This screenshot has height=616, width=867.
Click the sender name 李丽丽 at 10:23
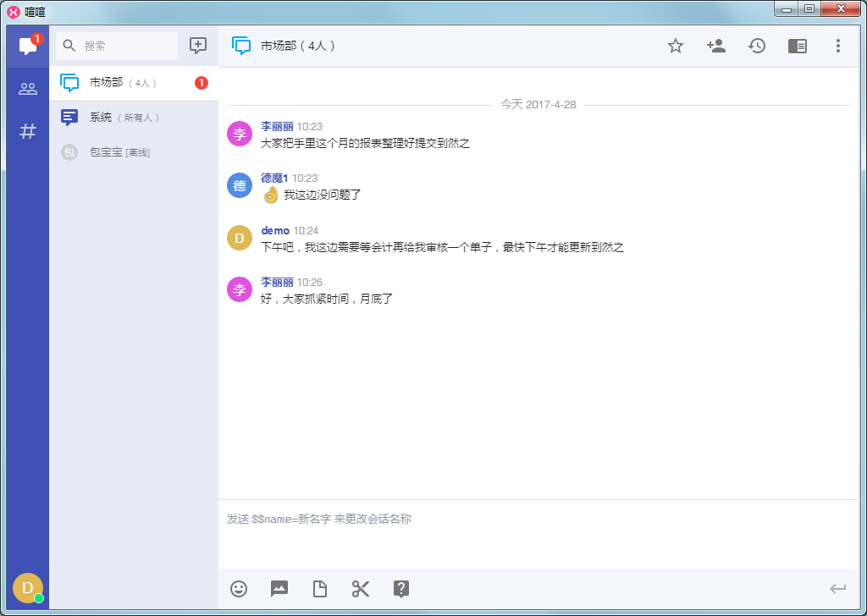[277, 127]
